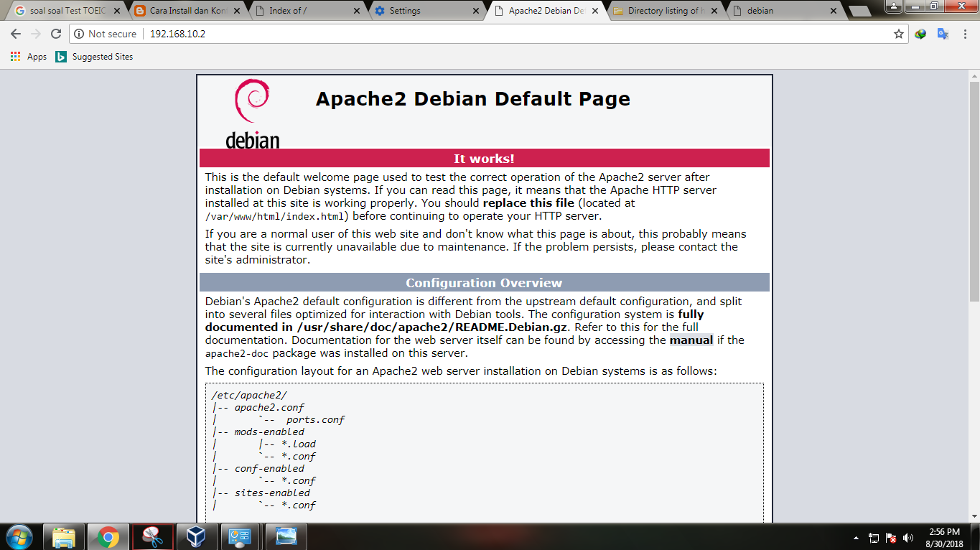Open a new tab
Image resolution: width=980 pixels, height=550 pixels.
point(859,11)
